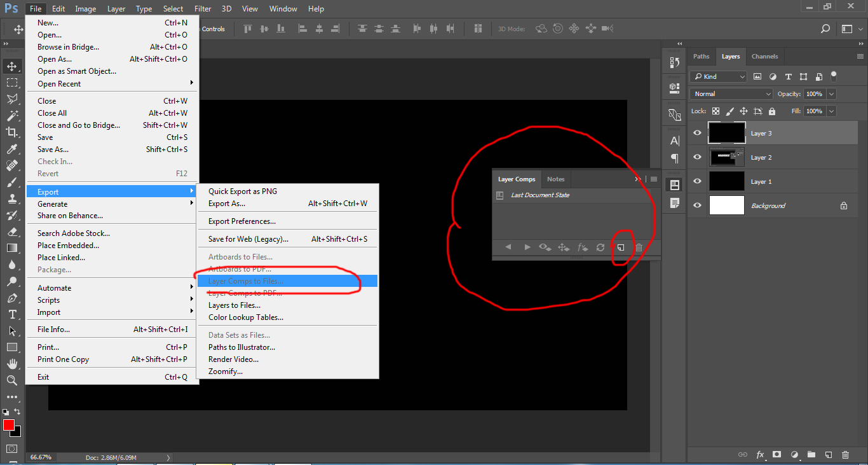The width and height of the screenshot is (868, 465).
Task: Create a new group folder in Layers
Action: 811,455
